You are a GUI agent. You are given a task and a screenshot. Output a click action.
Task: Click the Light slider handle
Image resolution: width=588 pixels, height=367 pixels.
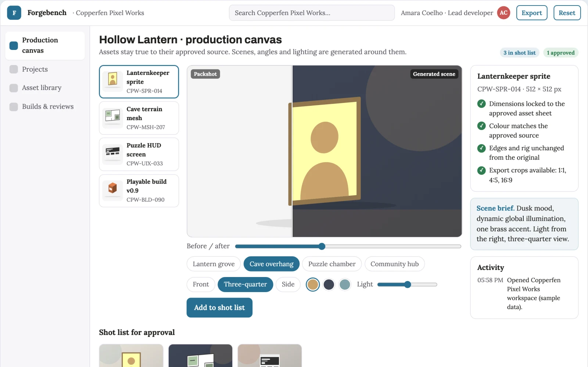pos(408,284)
